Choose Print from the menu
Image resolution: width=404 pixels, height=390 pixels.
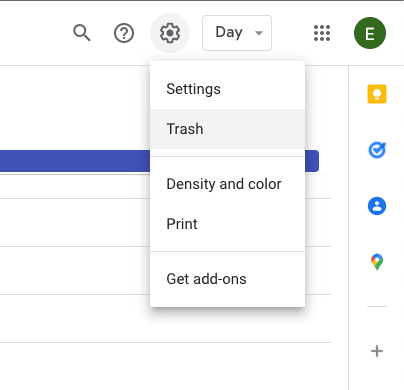pos(227,224)
